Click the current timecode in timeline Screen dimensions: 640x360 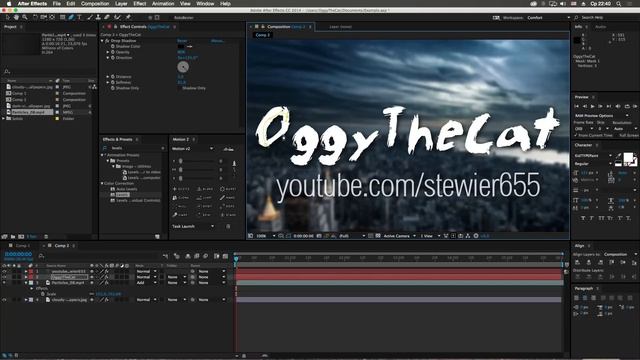point(18,254)
